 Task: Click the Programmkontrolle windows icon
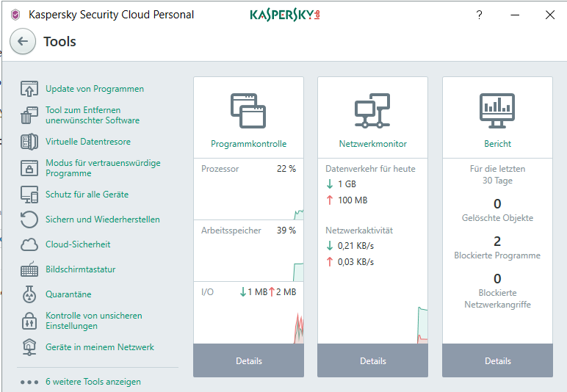click(248, 110)
